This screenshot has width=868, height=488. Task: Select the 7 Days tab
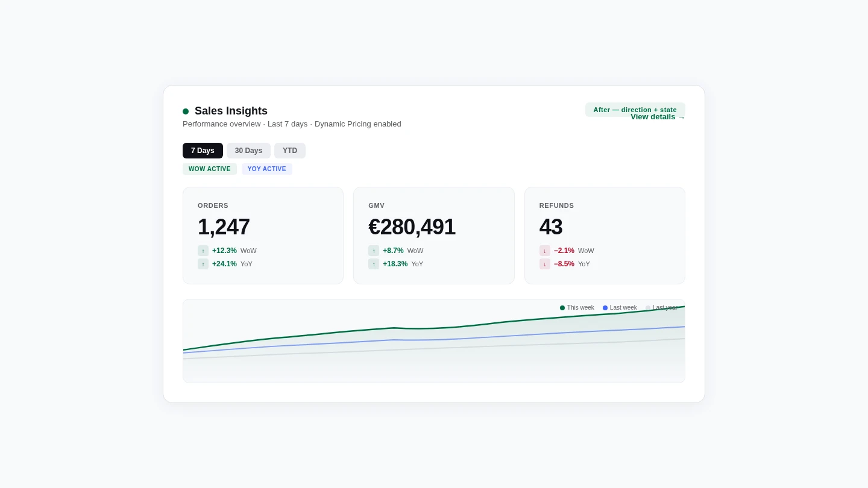coord(203,151)
